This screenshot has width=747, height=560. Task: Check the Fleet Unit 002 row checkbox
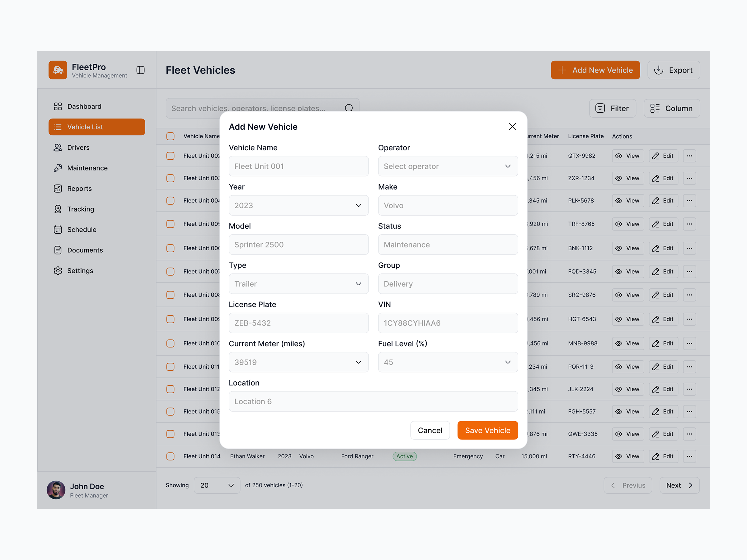[170, 156]
